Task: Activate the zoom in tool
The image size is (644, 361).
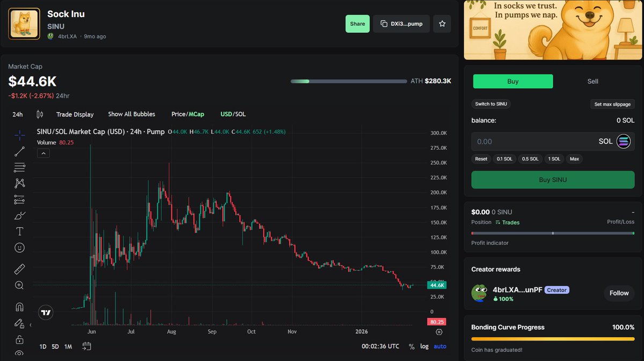Action: (20, 285)
